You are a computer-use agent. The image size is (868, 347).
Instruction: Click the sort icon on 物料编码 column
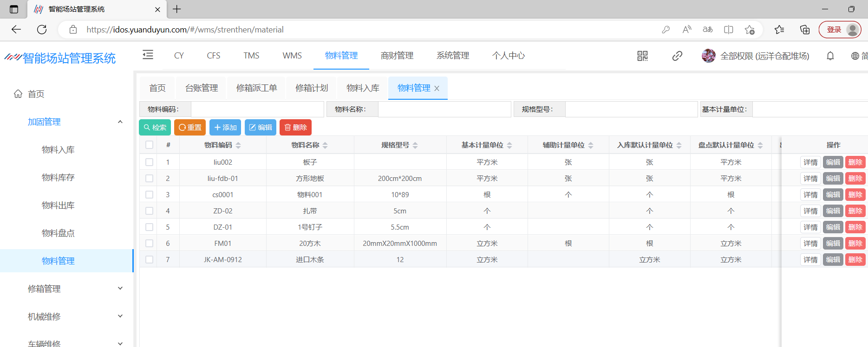coord(238,145)
